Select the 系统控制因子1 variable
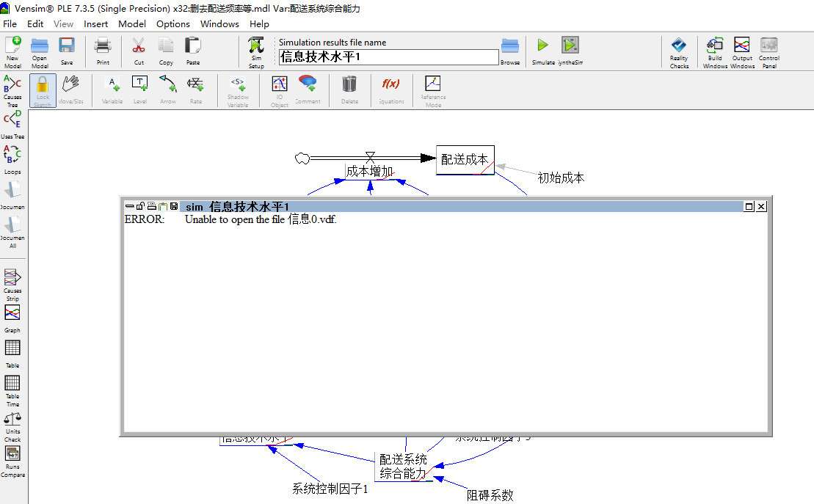 click(330, 489)
